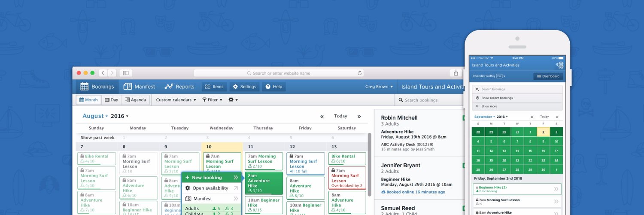Click the Safari forward arrow
The image size is (644, 215).
[112, 73]
